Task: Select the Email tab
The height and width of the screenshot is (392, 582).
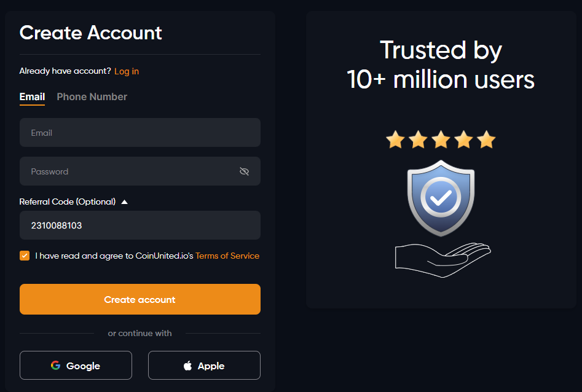Action: [x=33, y=97]
